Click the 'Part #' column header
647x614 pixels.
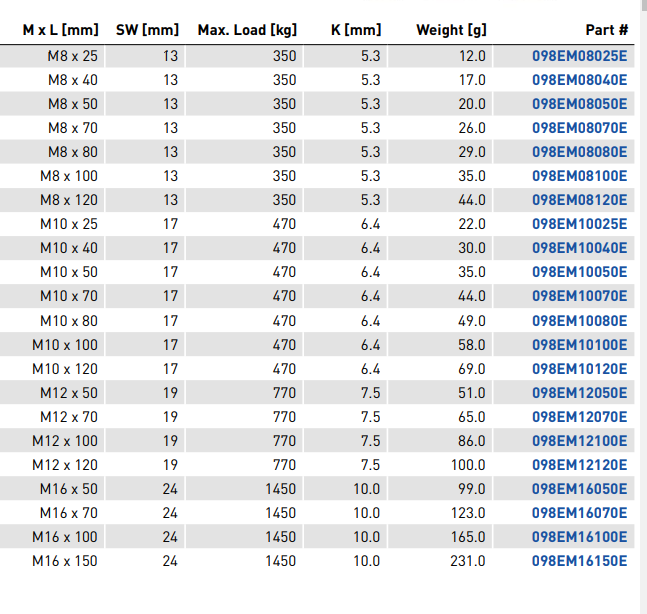[606, 30]
